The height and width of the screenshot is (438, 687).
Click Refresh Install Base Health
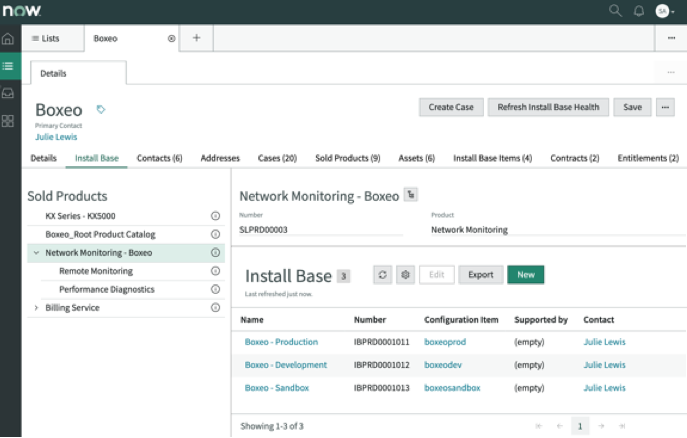(x=548, y=107)
